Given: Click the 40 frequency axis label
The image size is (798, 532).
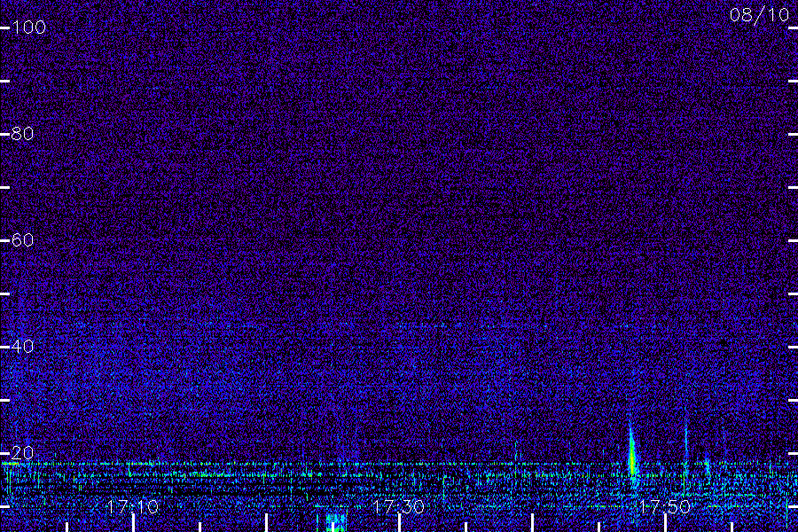Looking at the screenshot, I should pyautogui.click(x=22, y=346).
